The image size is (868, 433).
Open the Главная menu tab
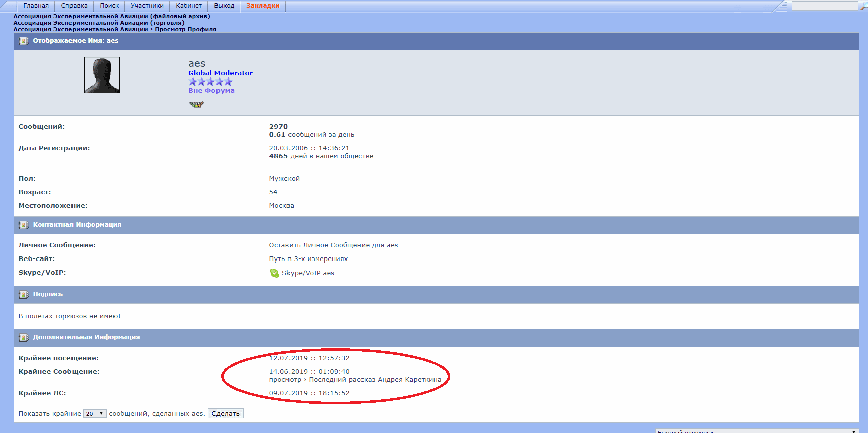pos(36,6)
